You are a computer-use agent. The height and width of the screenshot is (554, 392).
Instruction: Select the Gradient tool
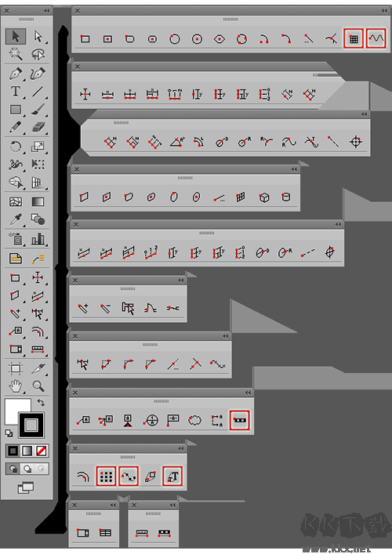coord(38,201)
